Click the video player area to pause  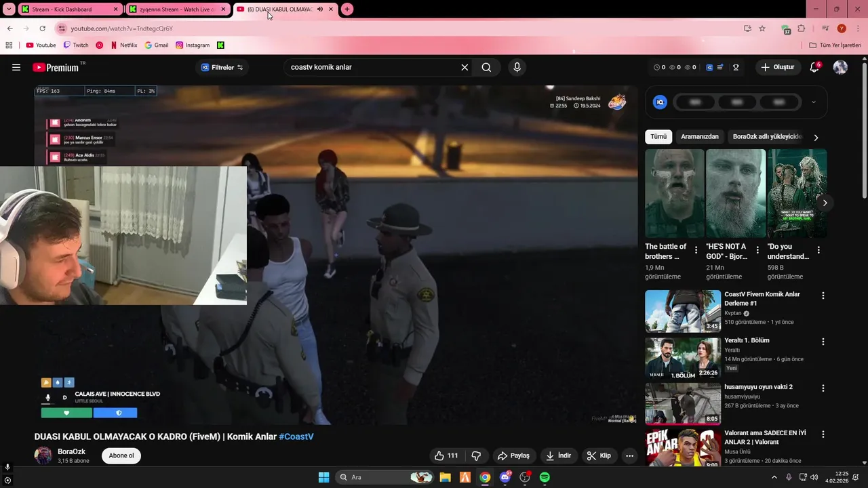[x=336, y=255]
